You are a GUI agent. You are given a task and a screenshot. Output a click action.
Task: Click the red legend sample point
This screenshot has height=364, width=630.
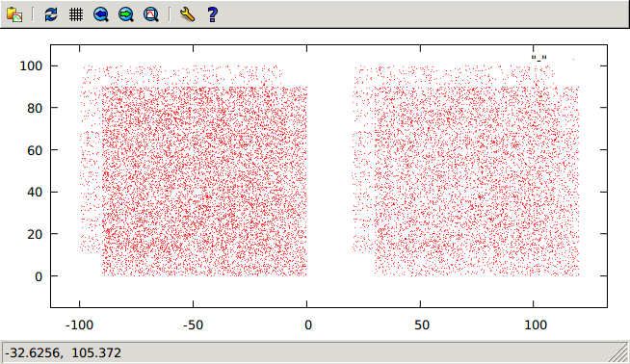(x=573, y=59)
